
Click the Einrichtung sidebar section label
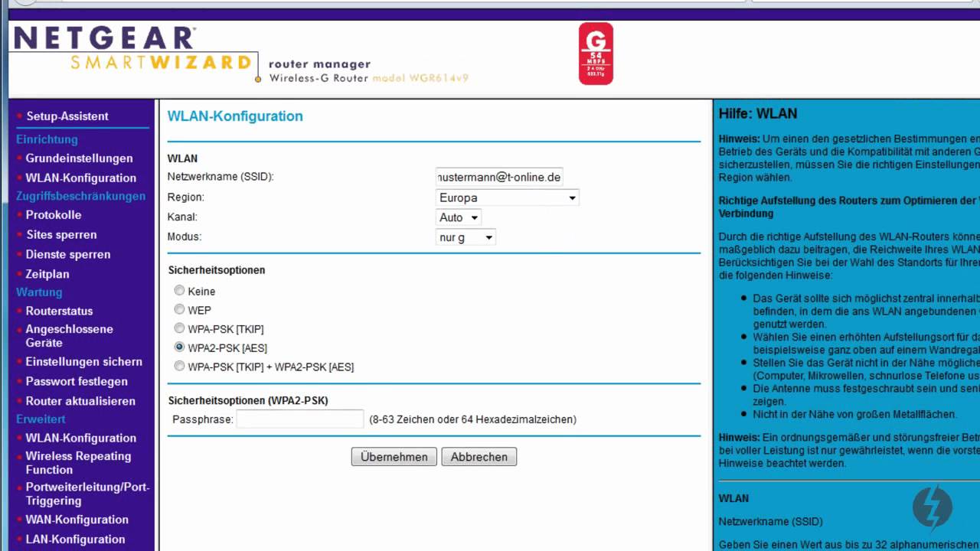tap(47, 139)
